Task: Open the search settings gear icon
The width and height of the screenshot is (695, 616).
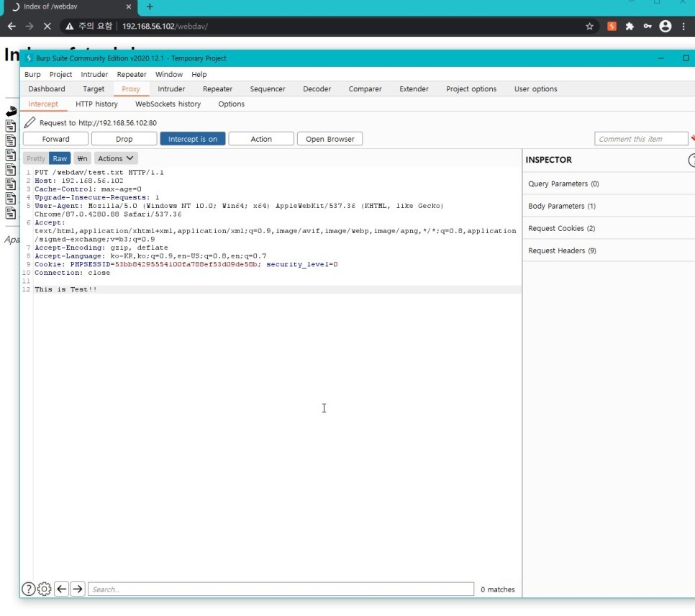Action: 45,589
